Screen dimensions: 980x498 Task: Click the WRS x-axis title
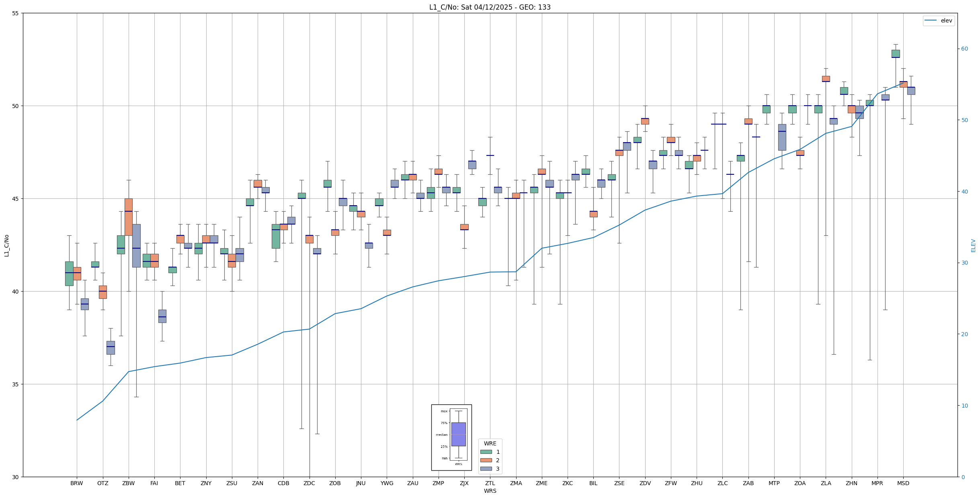coord(490,491)
